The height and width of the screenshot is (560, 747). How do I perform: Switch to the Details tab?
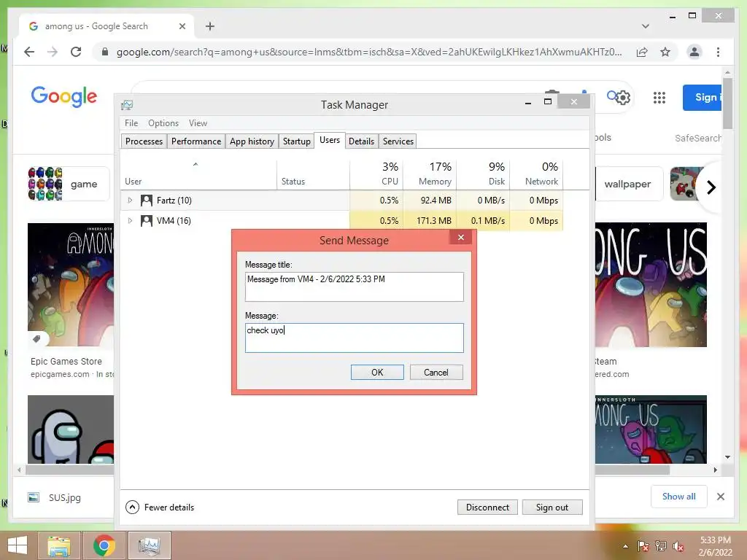click(x=361, y=141)
